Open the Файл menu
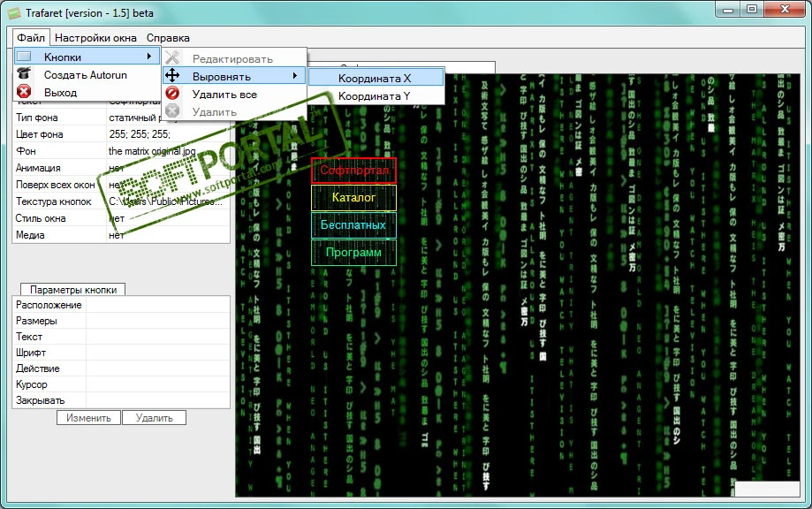 [31, 38]
